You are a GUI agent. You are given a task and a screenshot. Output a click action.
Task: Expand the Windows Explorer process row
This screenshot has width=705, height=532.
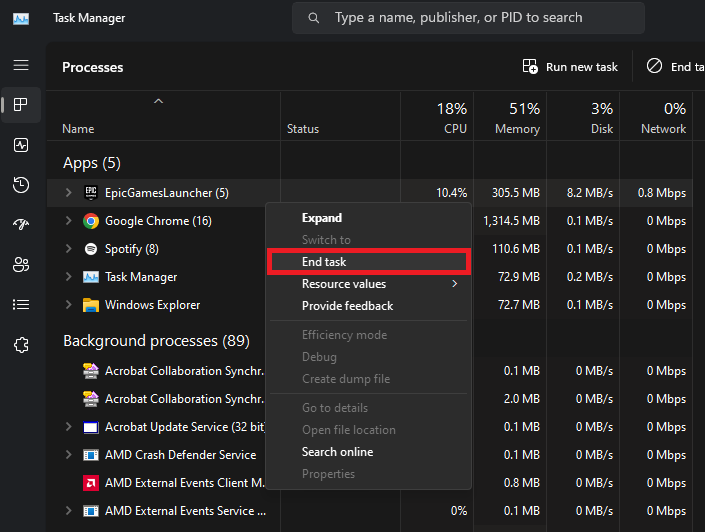coord(68,305)
